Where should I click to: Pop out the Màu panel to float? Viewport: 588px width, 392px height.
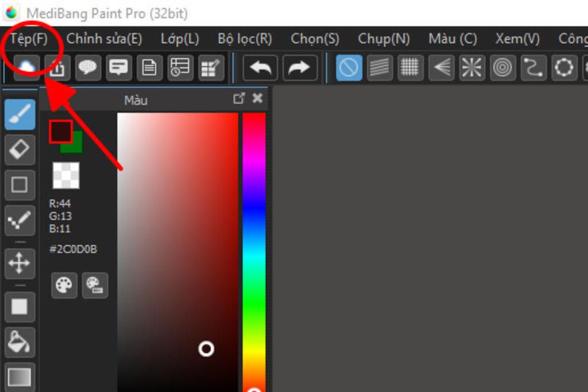click(238, 99)
